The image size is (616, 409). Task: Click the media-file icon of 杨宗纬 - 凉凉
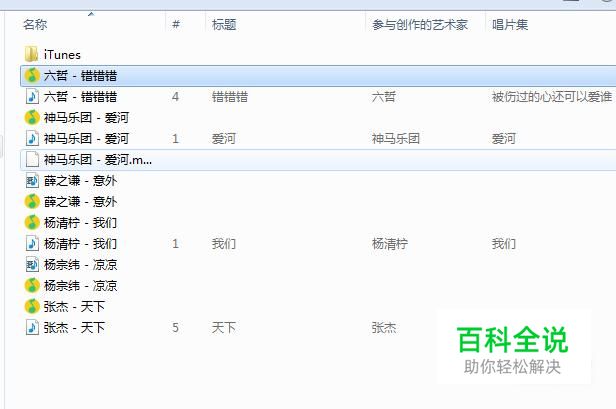32,264
